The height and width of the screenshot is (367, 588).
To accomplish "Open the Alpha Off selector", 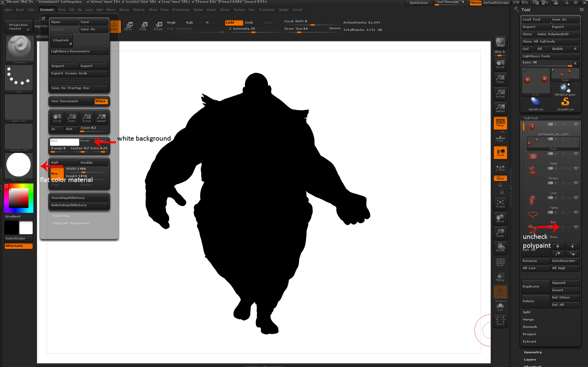I will (x=19, y=108).
